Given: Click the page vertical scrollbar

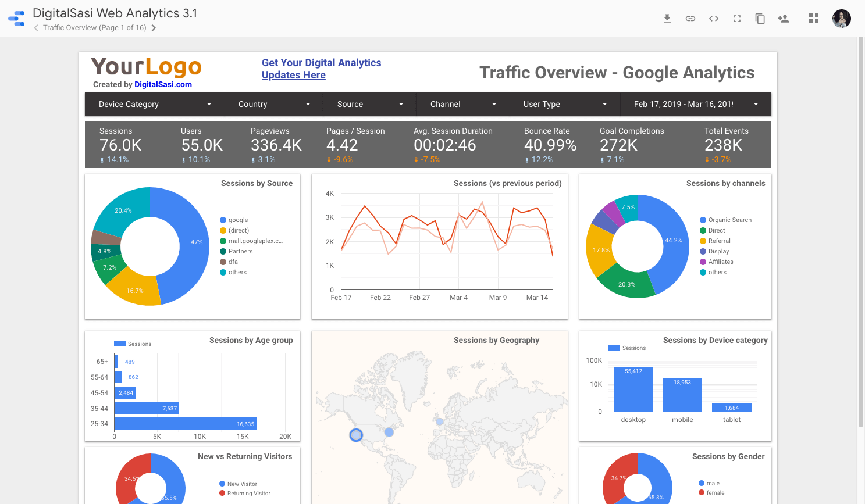Looking at the screenshot, I should [x=861, y=233].
